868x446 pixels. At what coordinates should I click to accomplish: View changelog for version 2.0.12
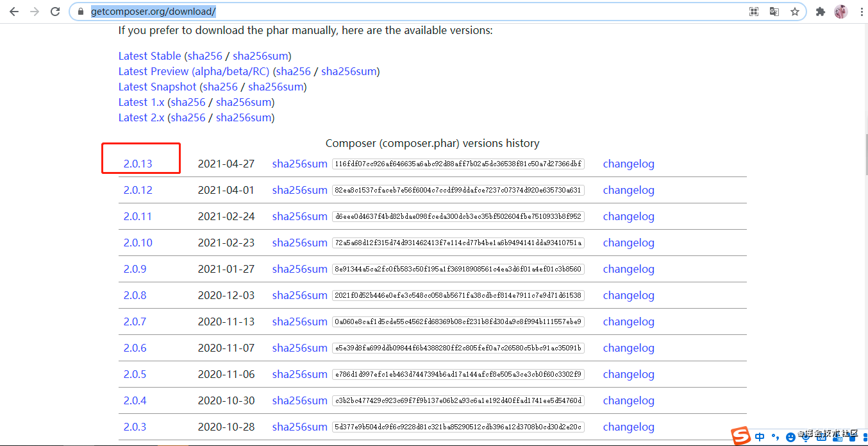pos(628,190)
